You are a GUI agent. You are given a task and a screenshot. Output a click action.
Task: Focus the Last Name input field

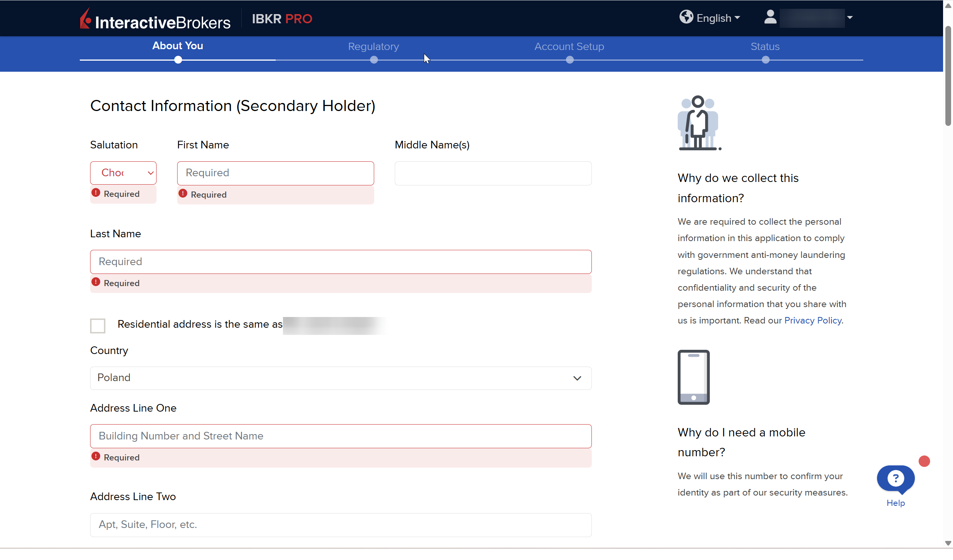pyautogui.click(x=341, y=262)
